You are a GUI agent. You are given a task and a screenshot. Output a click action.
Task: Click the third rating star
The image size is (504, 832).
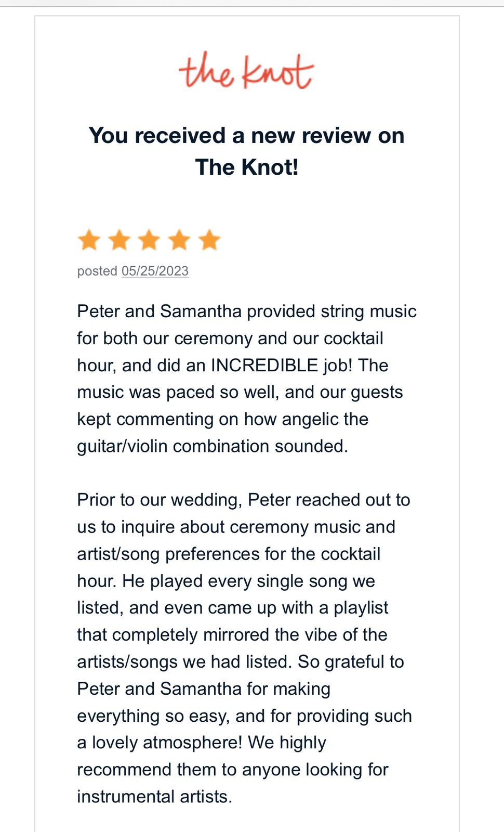coord(149,240)
